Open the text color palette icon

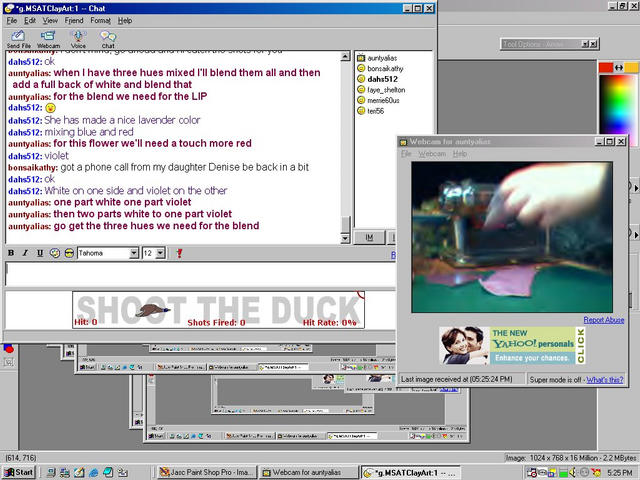55,253
